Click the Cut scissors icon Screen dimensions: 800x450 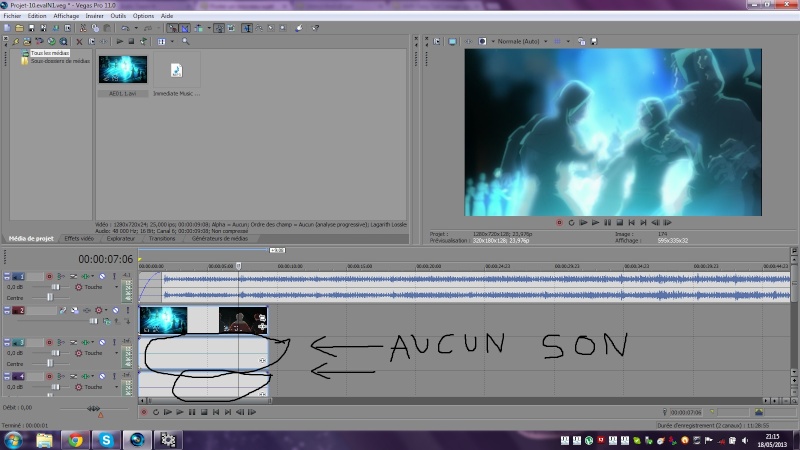(83, 28)
